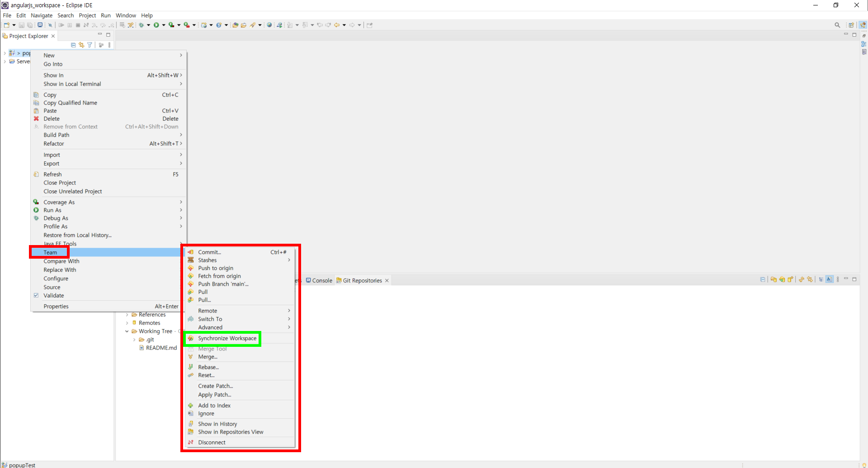
Task: Toggle the highlighted Git Repositories display option
Action: (829, 279)
